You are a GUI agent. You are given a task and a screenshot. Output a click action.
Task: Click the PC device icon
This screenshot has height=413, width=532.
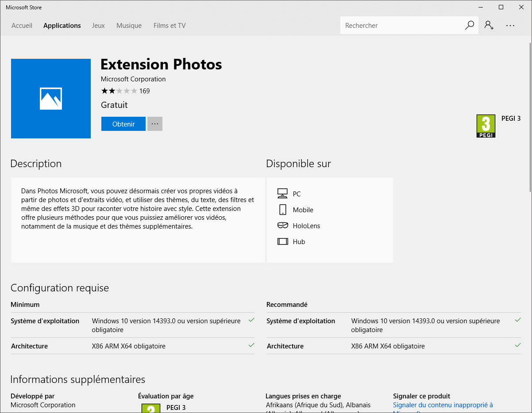(282, 194)
